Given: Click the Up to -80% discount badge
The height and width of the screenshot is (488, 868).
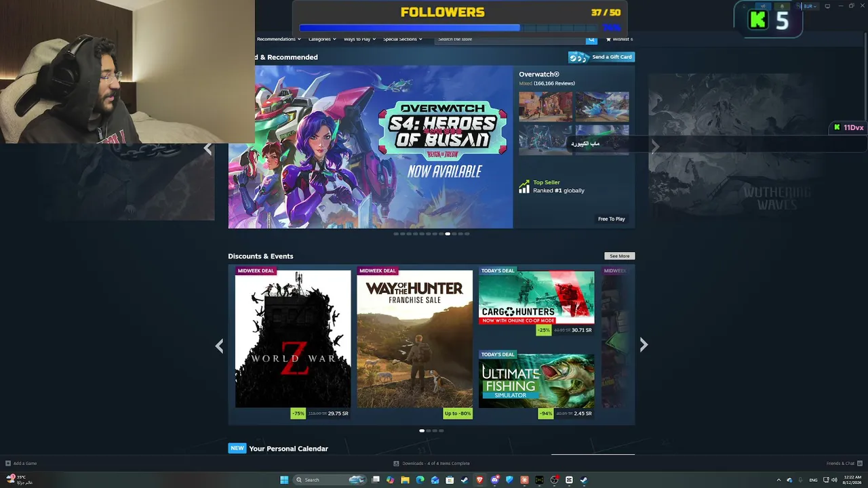Looking at the screenshot, I should (458, 413).
